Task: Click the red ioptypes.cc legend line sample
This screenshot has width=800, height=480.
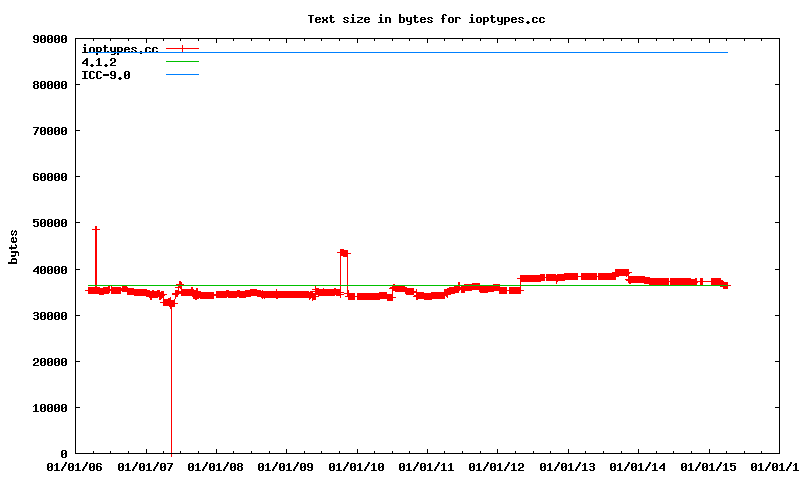Action: (x=183, y=49)
